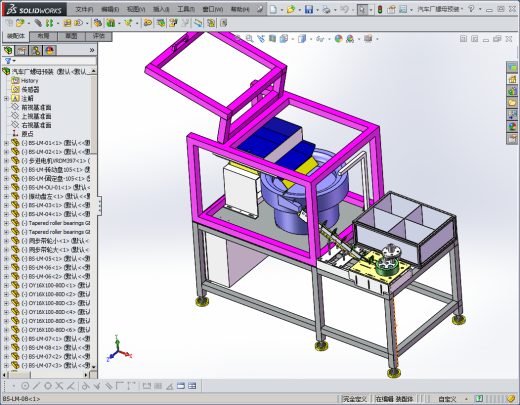Expand the BS-LM-01<1> tree node
This screenshot has height=405, width=520.
[6, 143]
